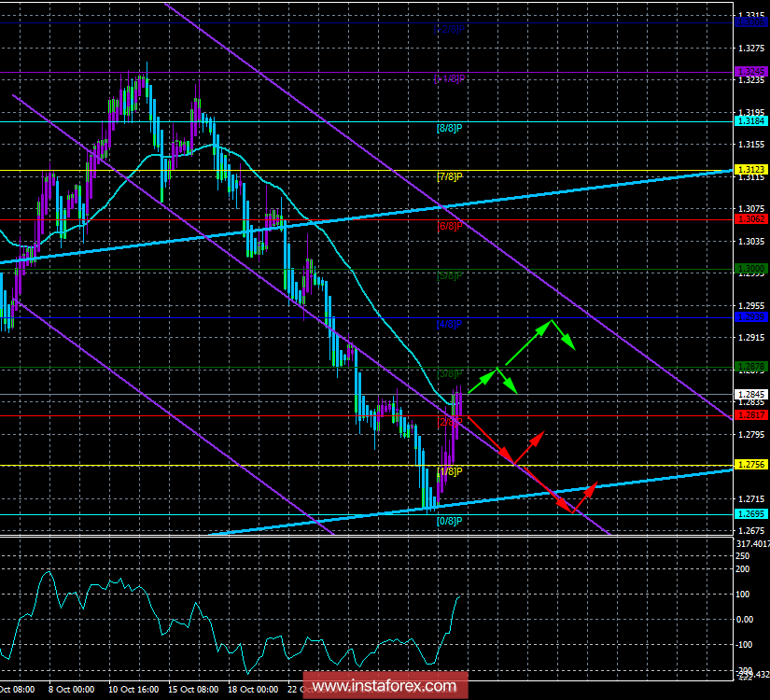Select the 1.2817 red price tag
This screenshot has height=700, width=770.
tap(750, 415)
